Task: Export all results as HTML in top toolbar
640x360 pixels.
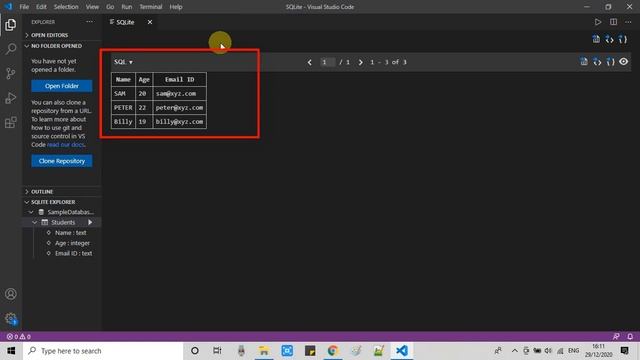Action: 609,39
